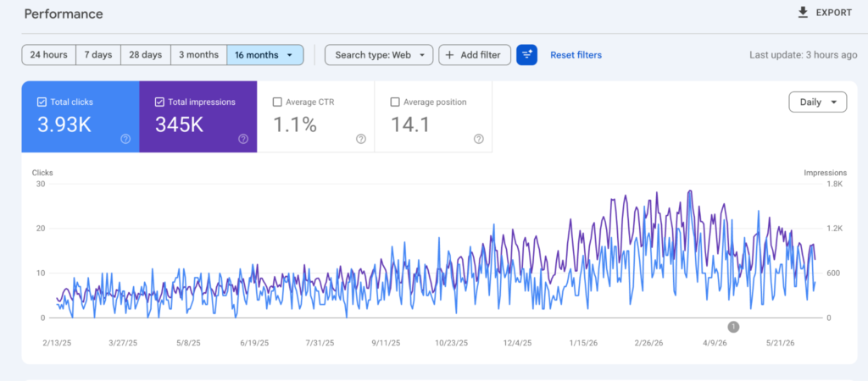Open help for Average position
This screenshot has width=868, height=381.
(x=479, y=139)
